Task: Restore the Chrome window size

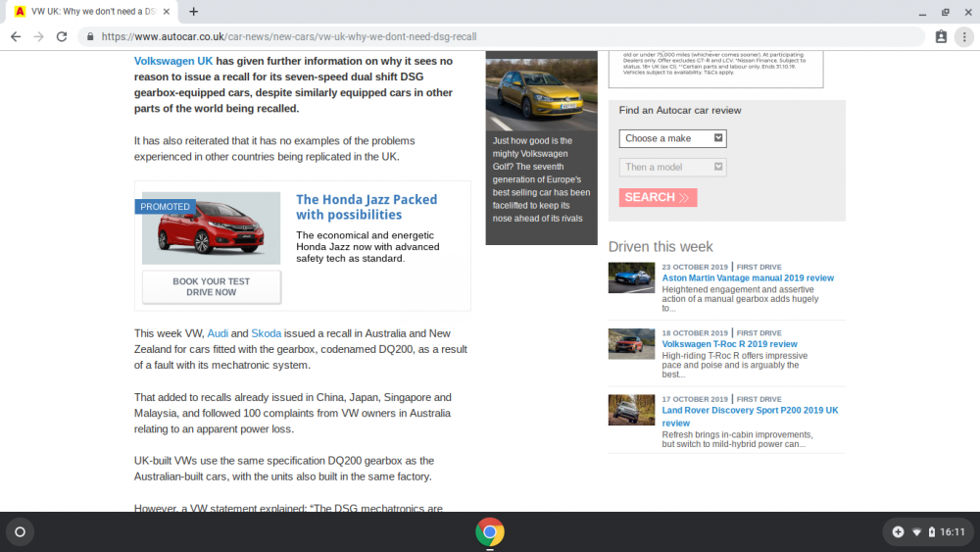Action: [945, 12]
